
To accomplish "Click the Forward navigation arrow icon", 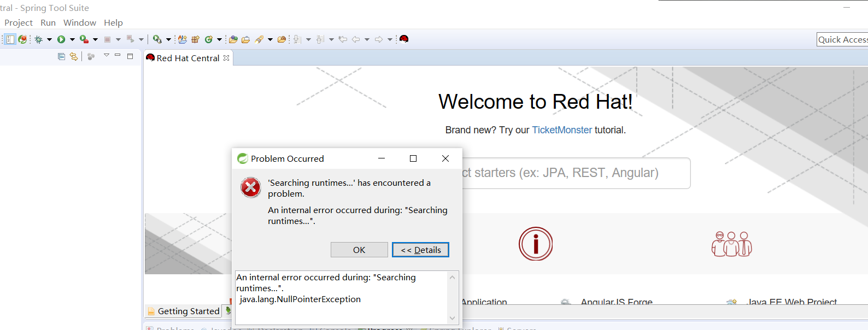I will [x=378, y=39].
